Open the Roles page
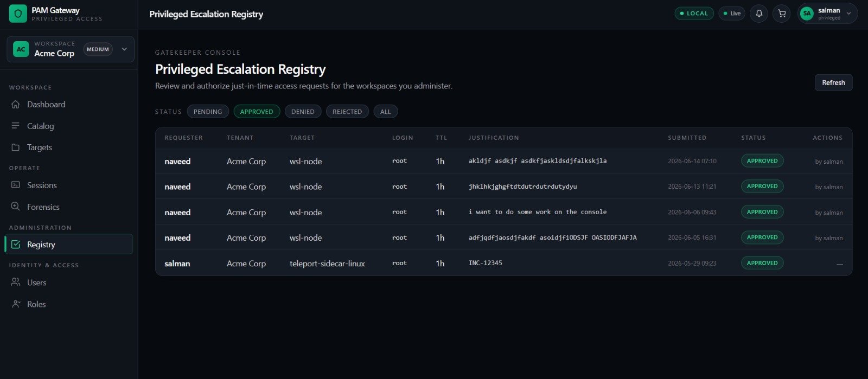Viewport: 868px width, 379px height. pos(68,304)
